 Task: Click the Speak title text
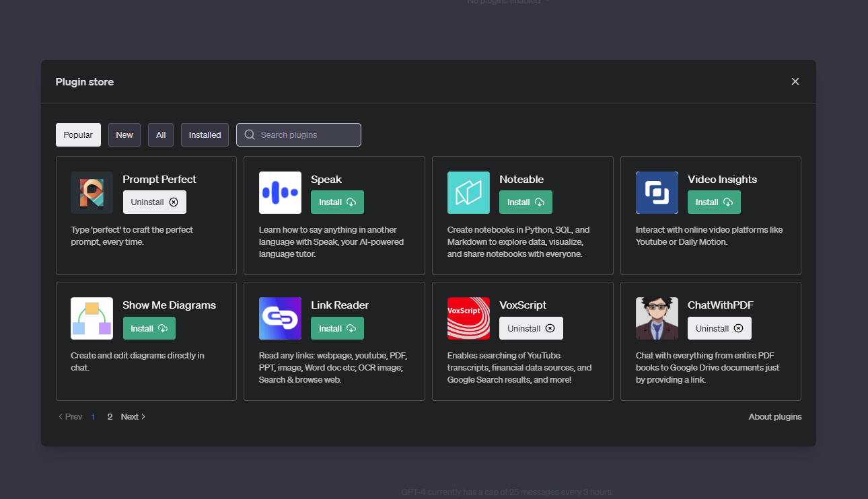pyautogui.click(x=326, y=180)
